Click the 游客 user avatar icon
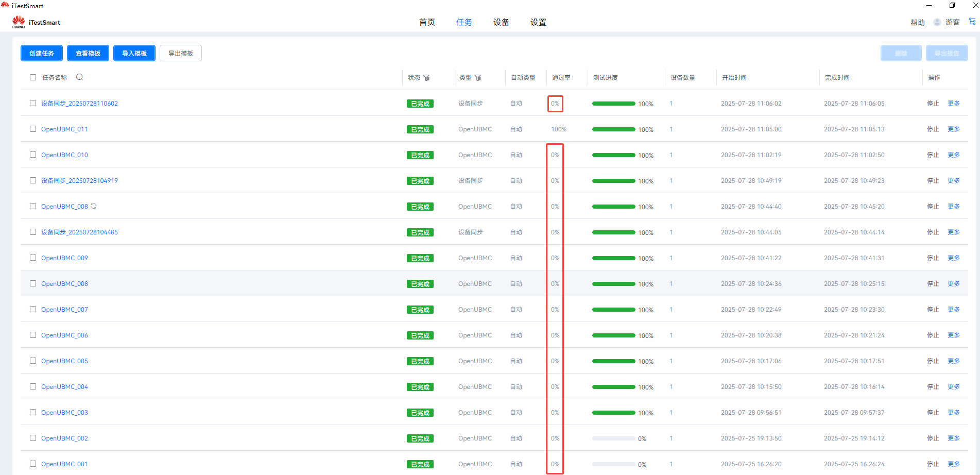The width and height of the screenshot is (980, 475). [937, 22]
